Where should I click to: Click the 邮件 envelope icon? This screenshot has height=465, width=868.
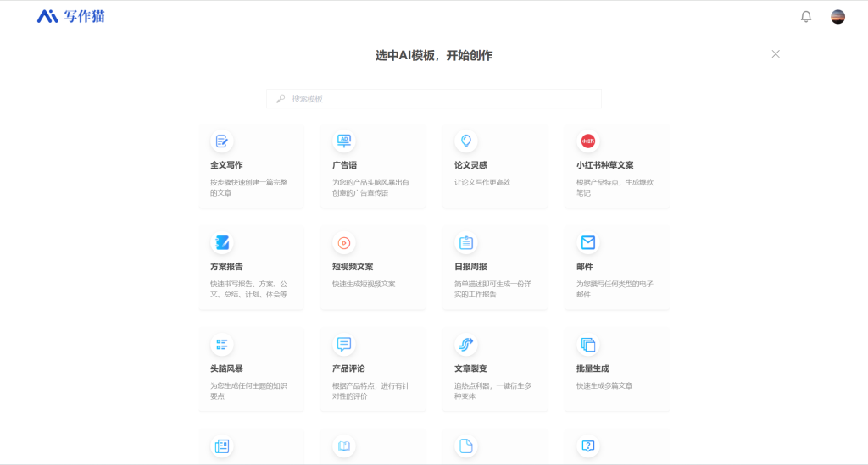tap(588, 243)
